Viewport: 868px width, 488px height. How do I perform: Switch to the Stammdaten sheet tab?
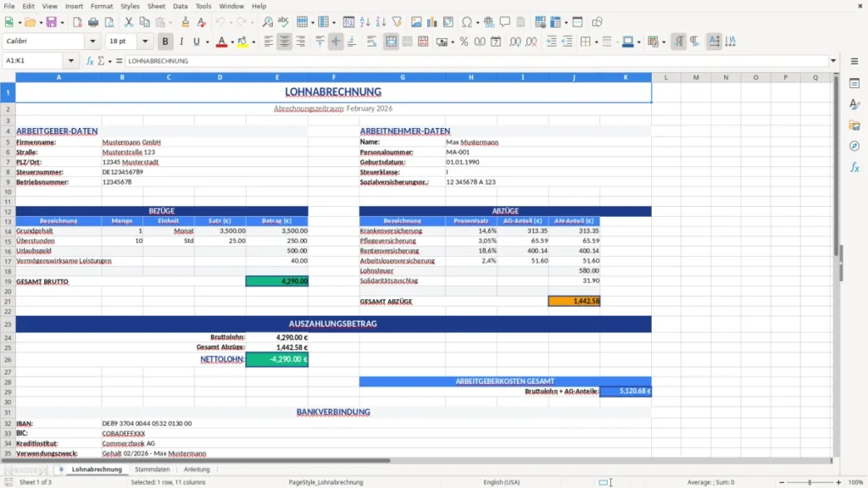(153, 469)
